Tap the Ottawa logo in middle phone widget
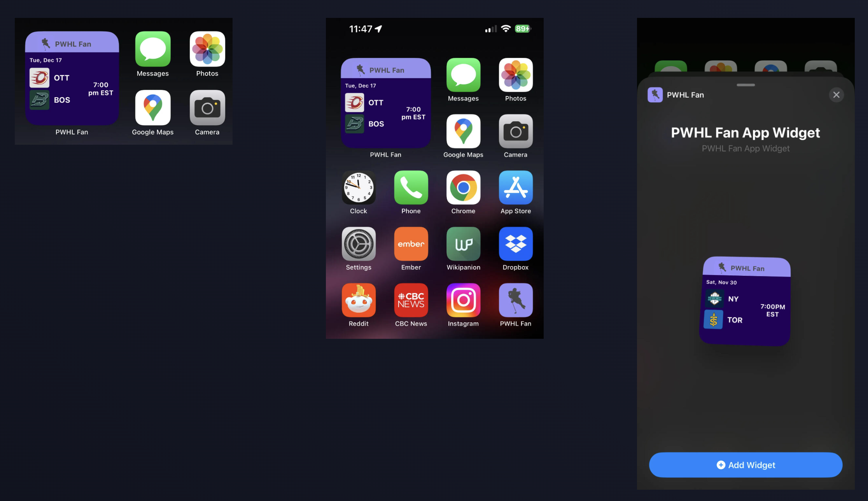The height and width of the screenshot is (501, 868). [x=355, y=103]
